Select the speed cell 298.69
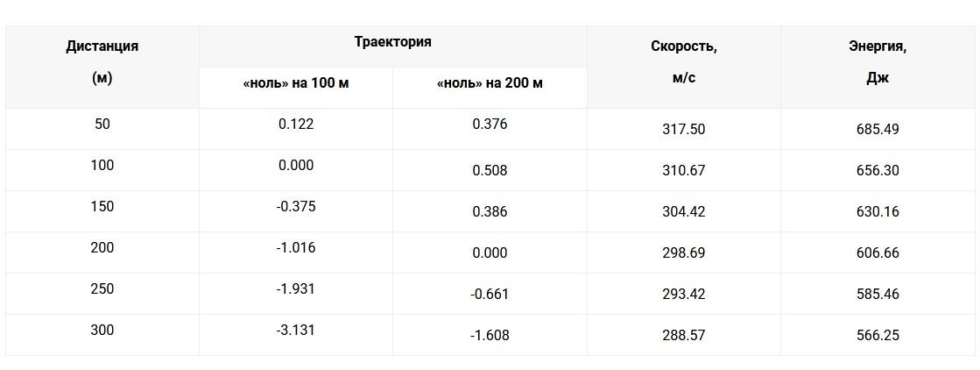The height and width of the screenshot is (370, 980). point(684,253)
